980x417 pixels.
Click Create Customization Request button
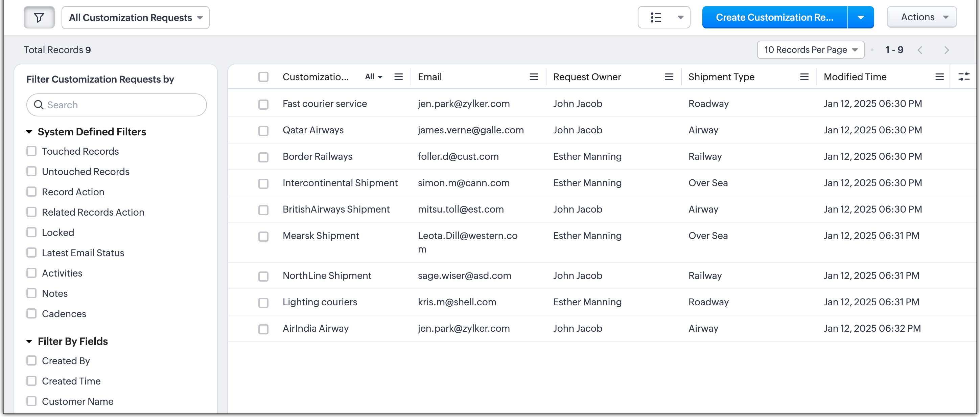[x=774, y=18]
